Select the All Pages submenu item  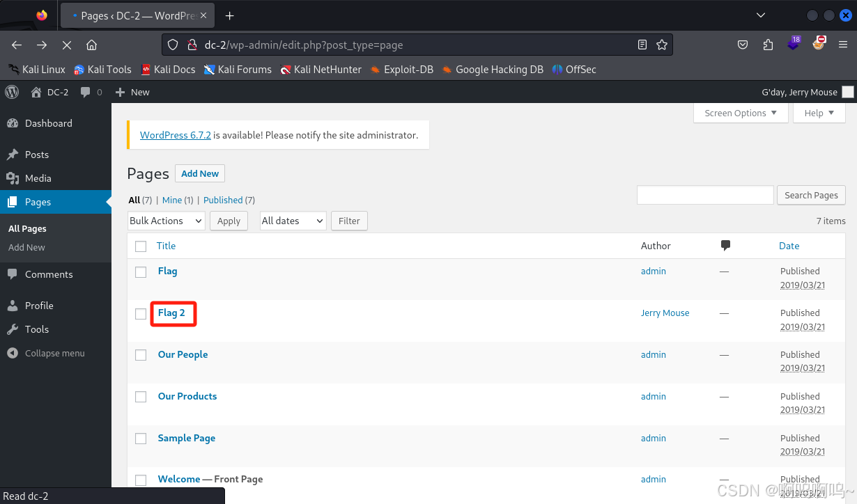click(x=27, y=228)
